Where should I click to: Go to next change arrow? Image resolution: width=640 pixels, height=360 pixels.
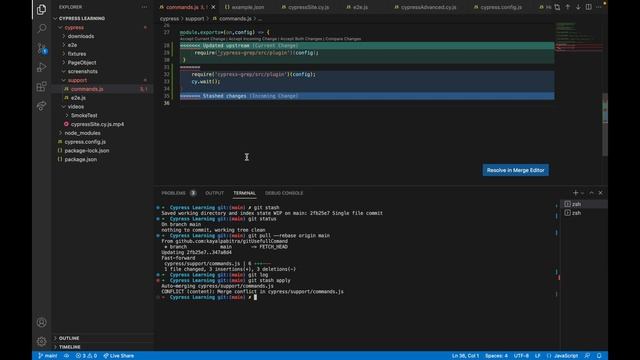click(578, 7)
